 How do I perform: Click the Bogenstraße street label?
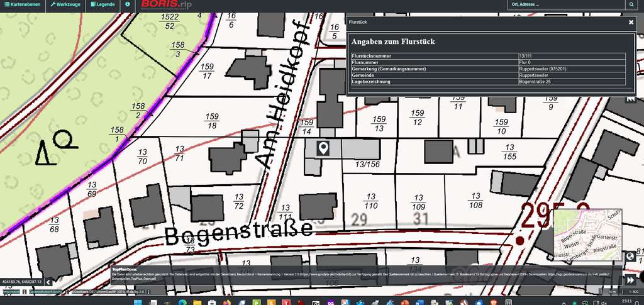coord(238,233)
